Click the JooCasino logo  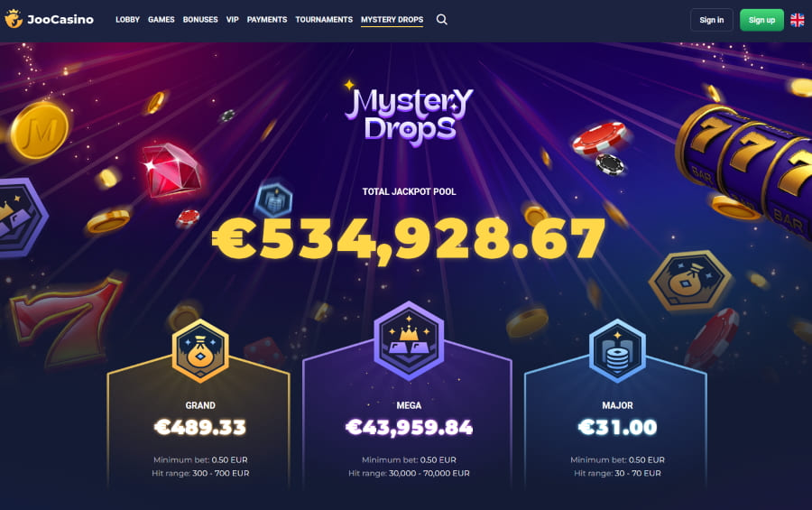coord(50,19)
